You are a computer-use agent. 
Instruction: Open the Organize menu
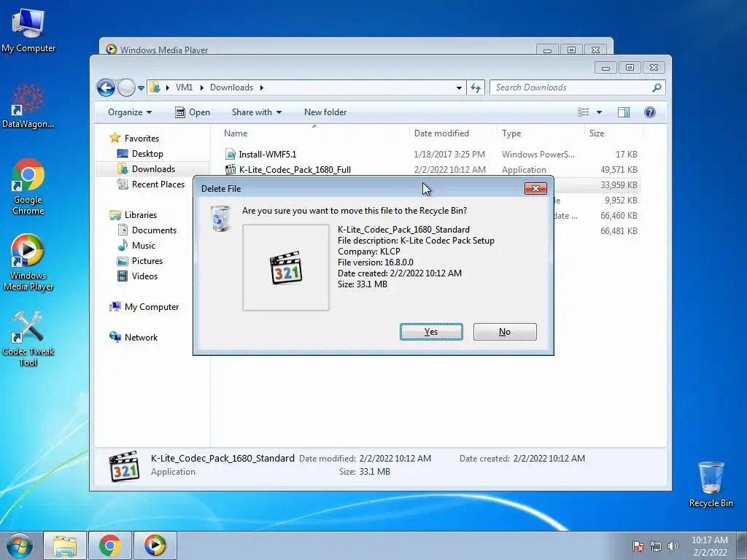coord(130,112)
